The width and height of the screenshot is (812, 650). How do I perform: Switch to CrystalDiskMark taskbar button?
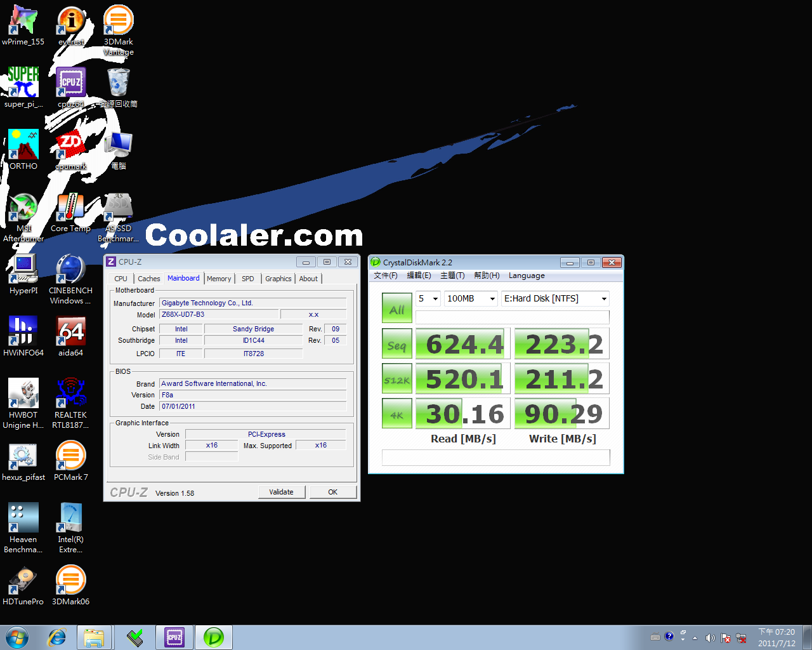214,637
